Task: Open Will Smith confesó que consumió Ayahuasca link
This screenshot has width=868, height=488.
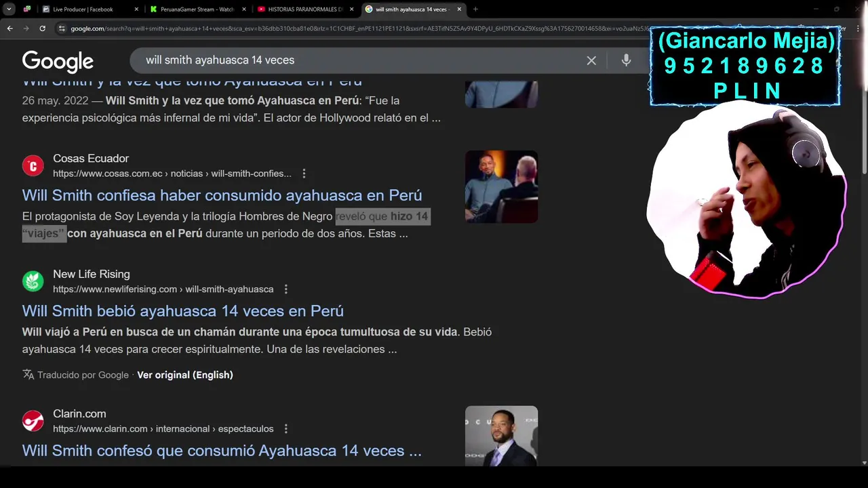Action: pos(222,451)
